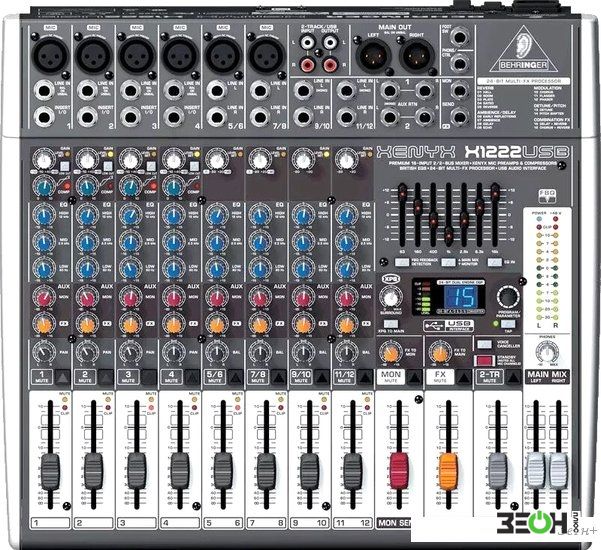Click the channel 4 MIC XLR input

click(x=180, y=55)
